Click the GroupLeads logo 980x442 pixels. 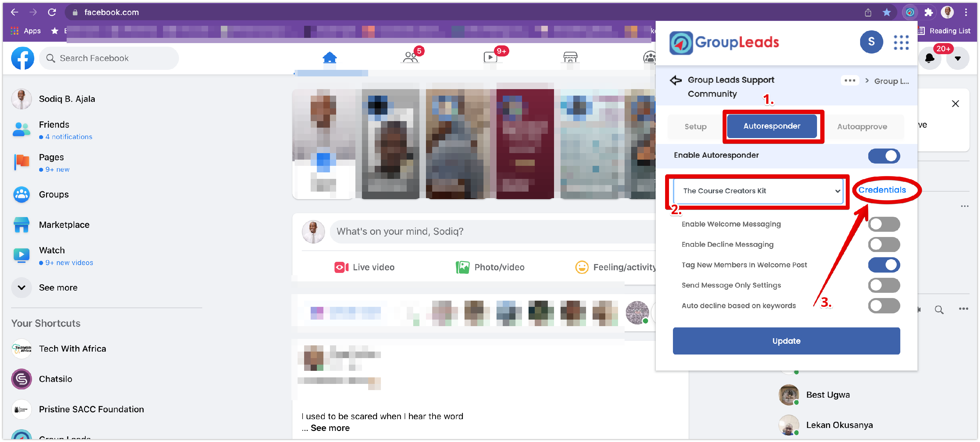[724, 42]
